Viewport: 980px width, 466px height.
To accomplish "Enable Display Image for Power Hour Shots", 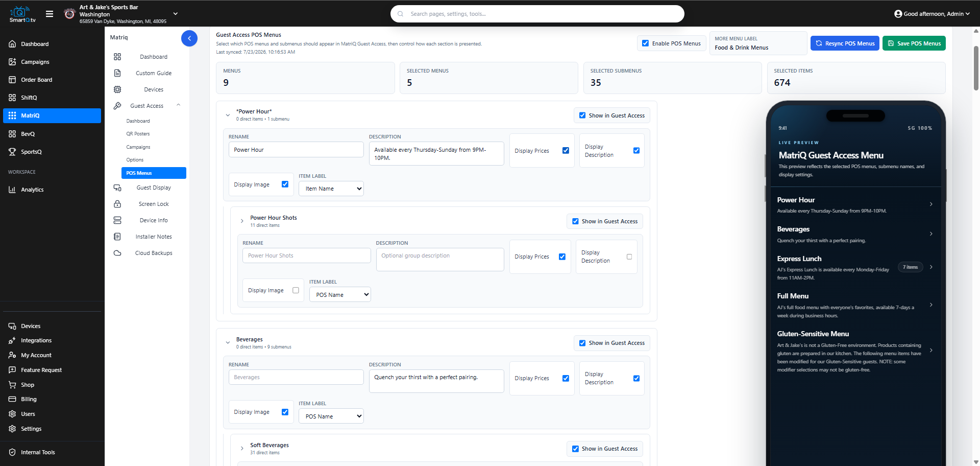I will [296, 290].
